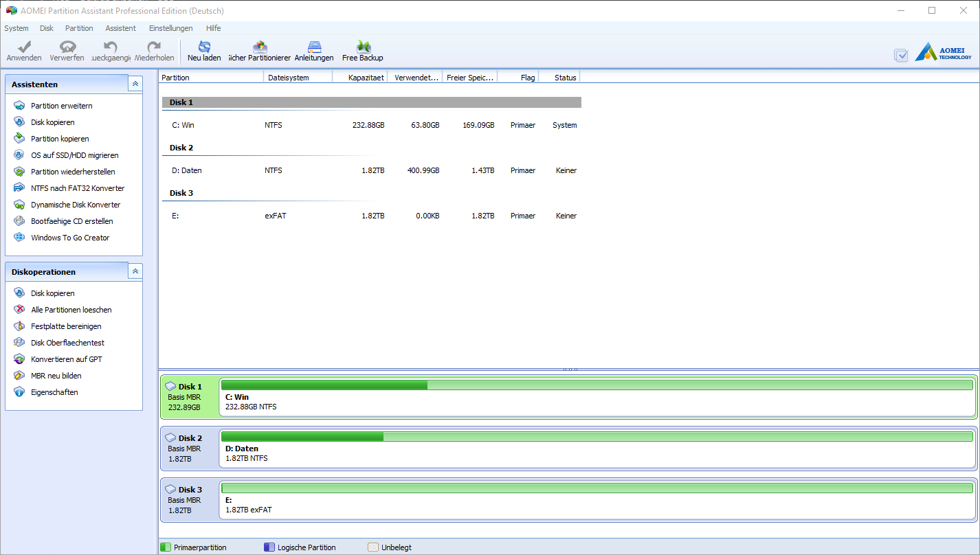Click the Unbelegt legend swatch

click(x=373, y=547)
